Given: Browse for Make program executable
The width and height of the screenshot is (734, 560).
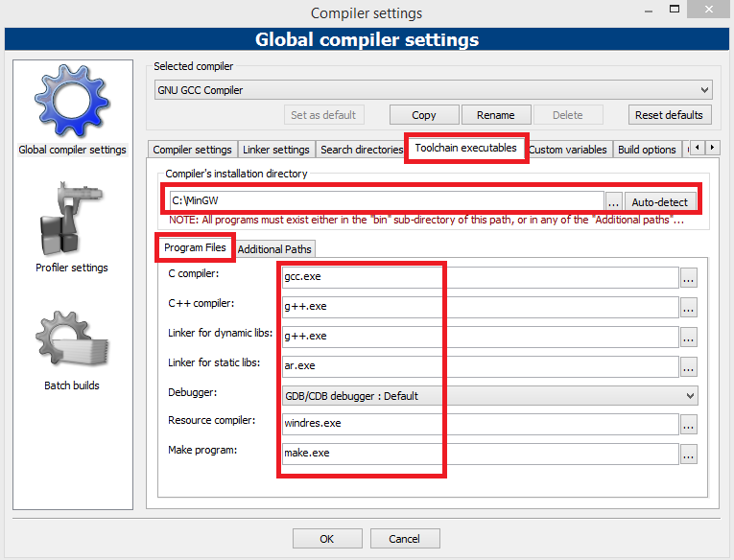Looking at the screenshot, I should point(689,455).
